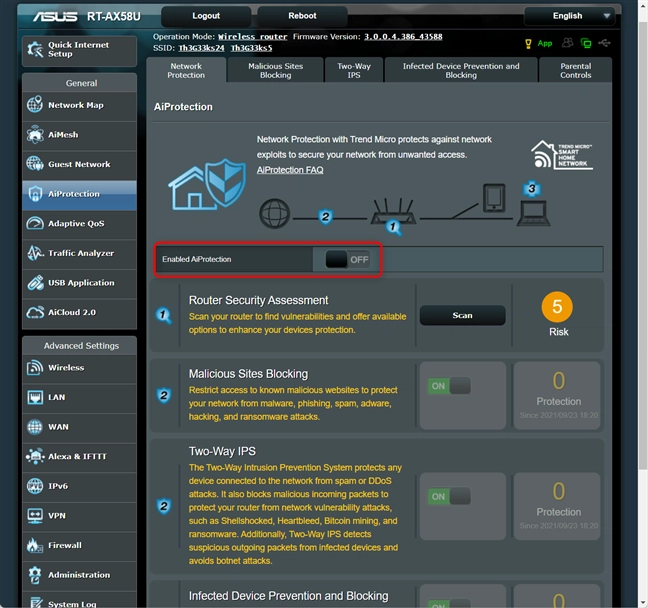Open the AiProtection FAQ link

tap(290, 170)
